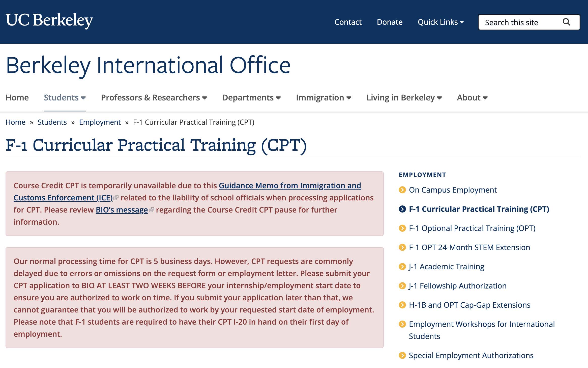The image size is (588, 368).
Task: Click bullet icon beside Employment Workshops
Action: [402, 324]
